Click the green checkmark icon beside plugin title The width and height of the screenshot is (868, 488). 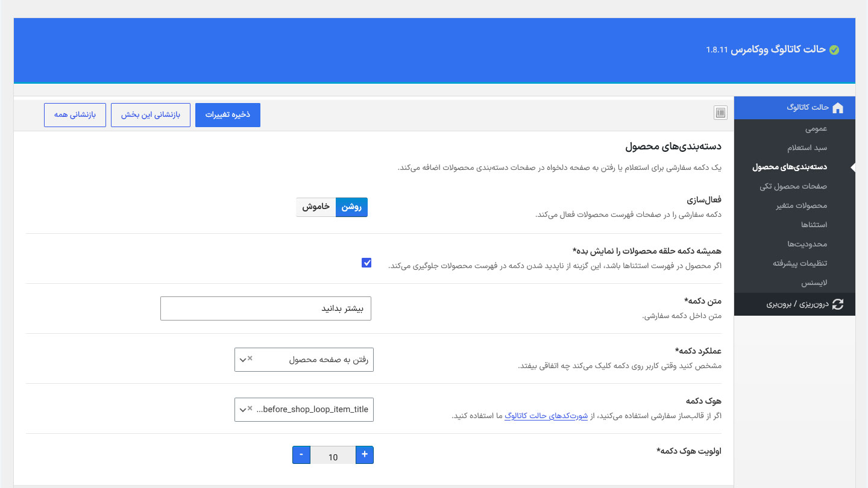click(x=834, y=50)
